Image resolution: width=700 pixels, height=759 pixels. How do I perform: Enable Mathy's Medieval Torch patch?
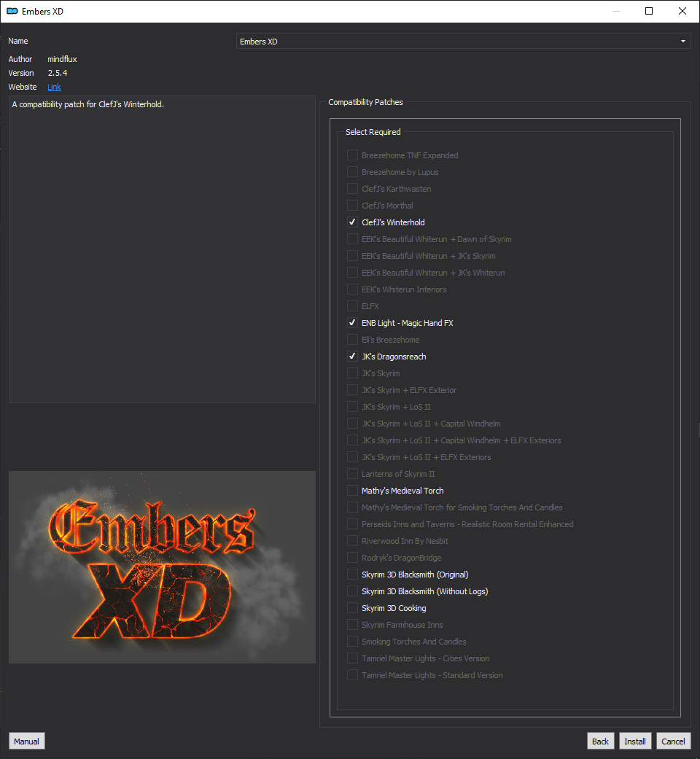pyautogui.click(x=352, y=491)
